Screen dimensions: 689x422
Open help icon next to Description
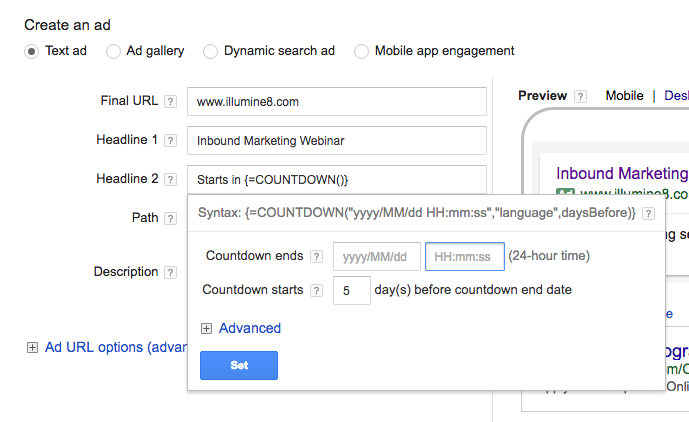click(x=170, y=273)
